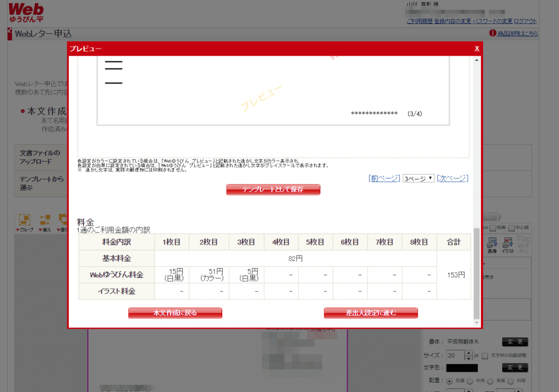The height and width of the screenshot is (392, 559).
Task: Toggle the 中心線 centerline checkbox
Action: point(511,228)
